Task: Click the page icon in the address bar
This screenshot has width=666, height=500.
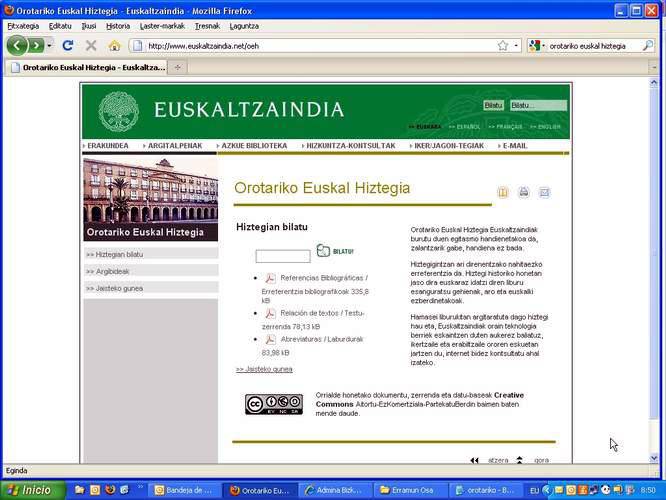Action: click(x=138, y=46)
